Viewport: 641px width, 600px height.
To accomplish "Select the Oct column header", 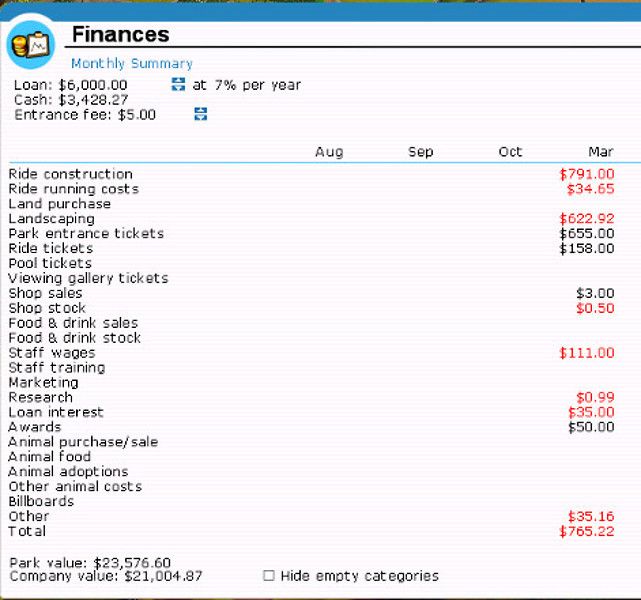I will tap(510, 152).
